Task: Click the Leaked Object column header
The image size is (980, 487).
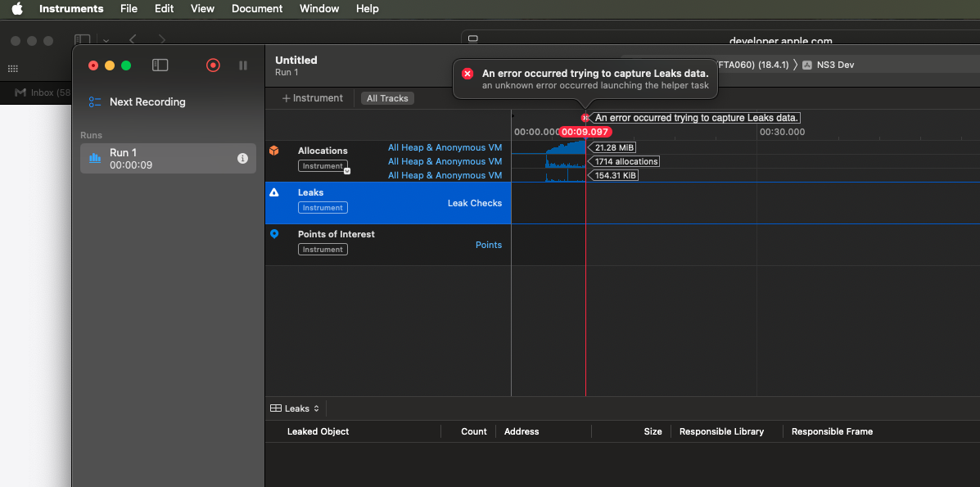Action: 318,431
